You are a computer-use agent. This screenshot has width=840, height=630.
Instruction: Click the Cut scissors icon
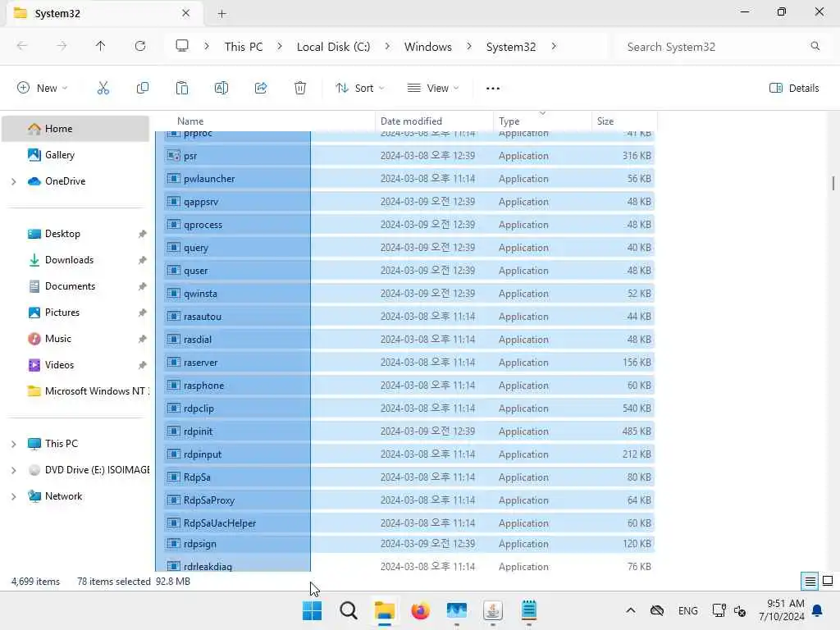103,88
